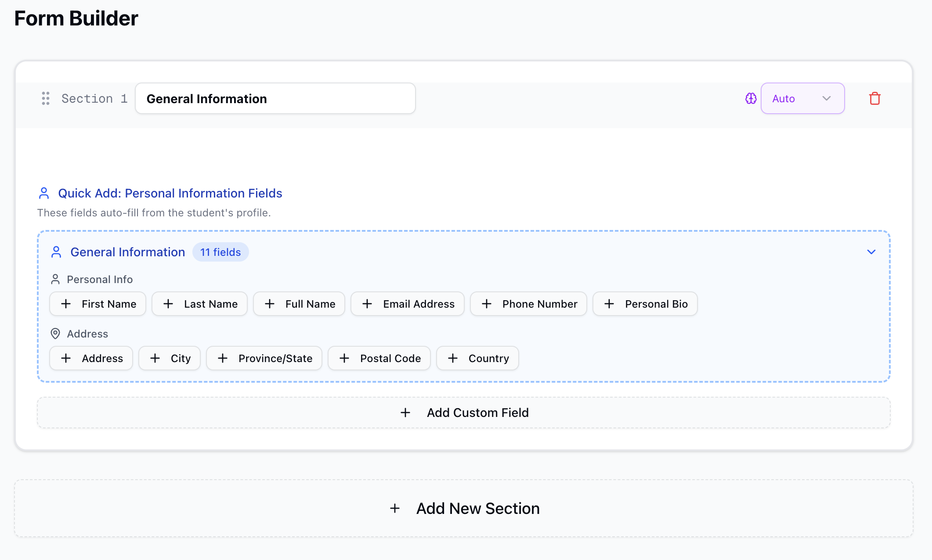Image resolution: width=932 pixels, height=560 pixels.
Task: Click the purple brain icon beside Auto
Action: pos(751,98)
